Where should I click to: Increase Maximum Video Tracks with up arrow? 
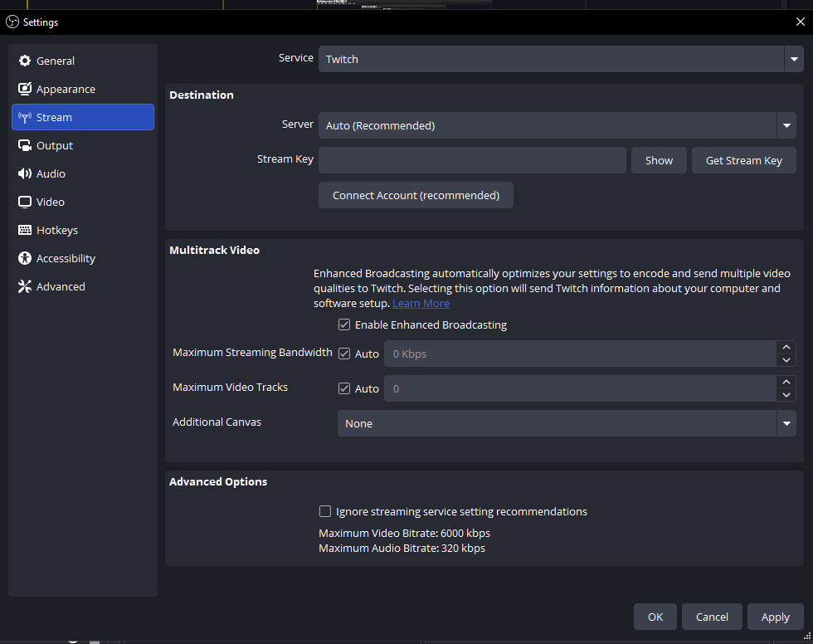pyautogui.click(x=786, y=383)
